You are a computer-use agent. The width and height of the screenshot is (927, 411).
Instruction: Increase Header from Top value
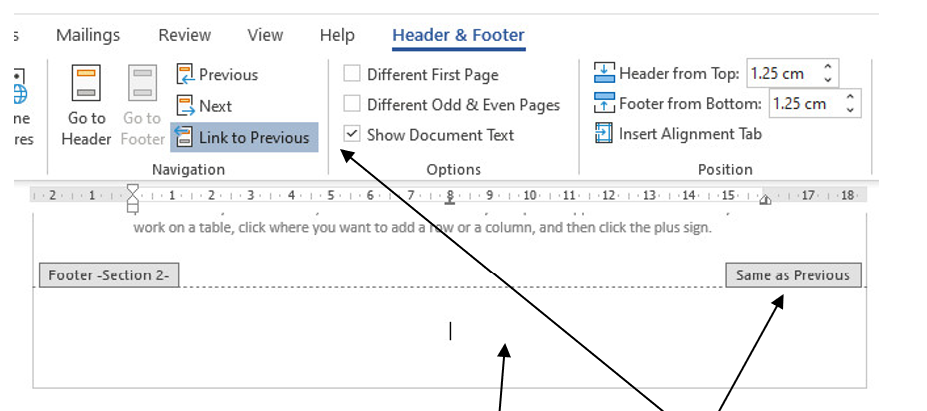tap(828, 67)
